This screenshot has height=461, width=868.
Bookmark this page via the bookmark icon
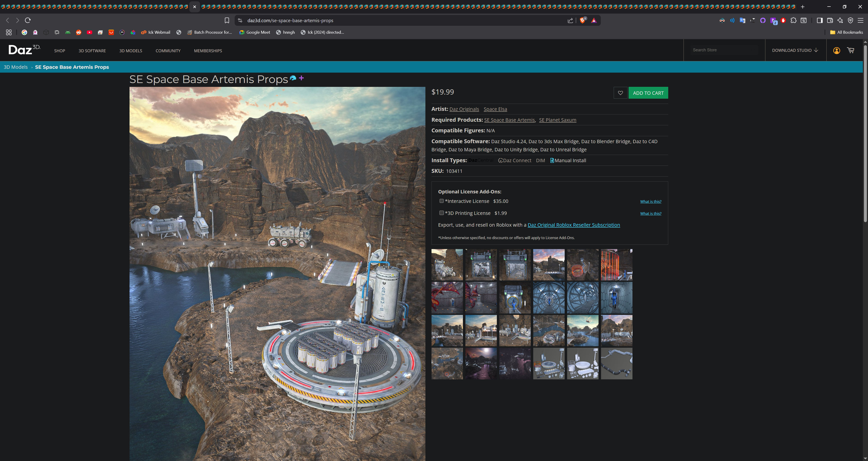227,20
